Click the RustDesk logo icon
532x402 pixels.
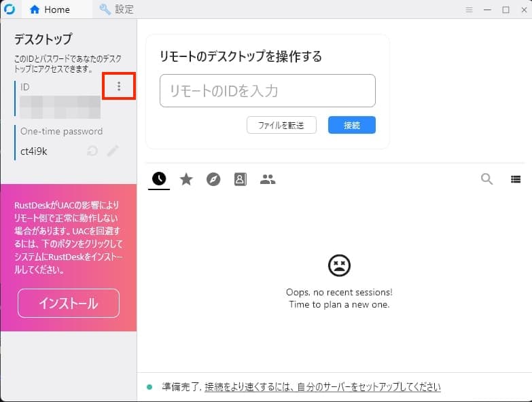tap(10, 9)
